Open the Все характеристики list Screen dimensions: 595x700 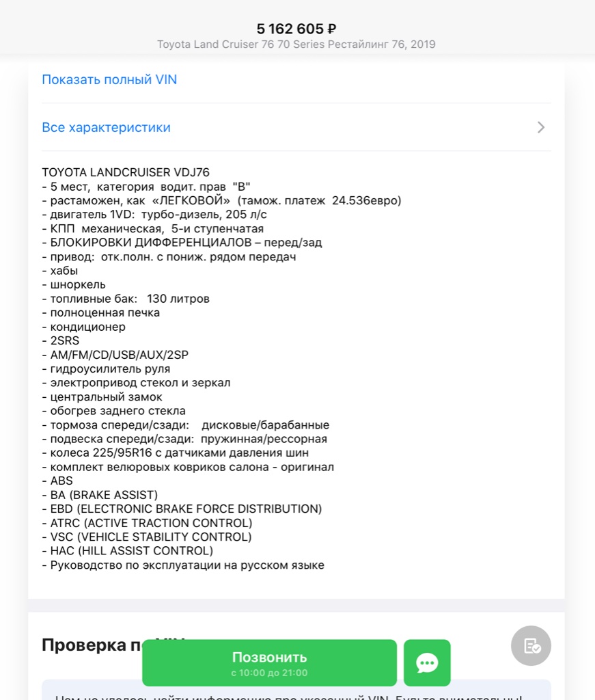coord(107,127)
